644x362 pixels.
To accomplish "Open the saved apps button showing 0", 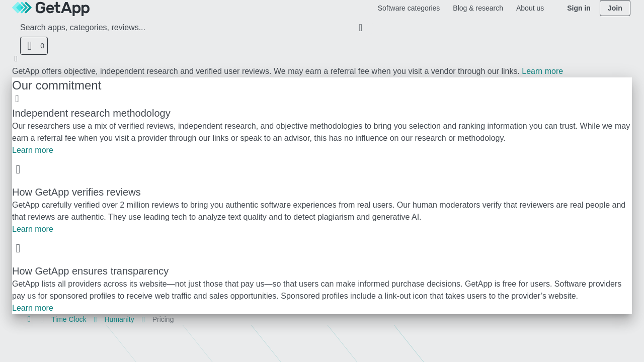I will pos(34,46).
